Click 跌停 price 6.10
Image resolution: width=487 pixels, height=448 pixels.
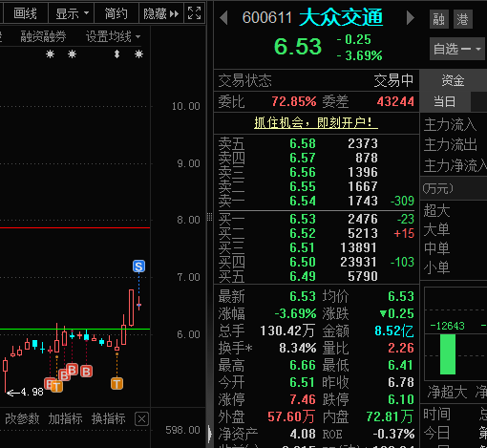click(x=401, y=399)
